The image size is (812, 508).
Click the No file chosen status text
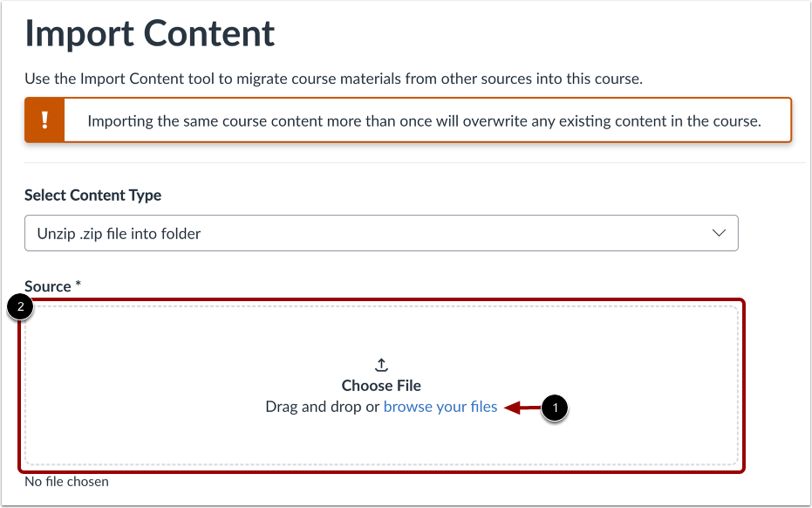[x=67, y=481]
